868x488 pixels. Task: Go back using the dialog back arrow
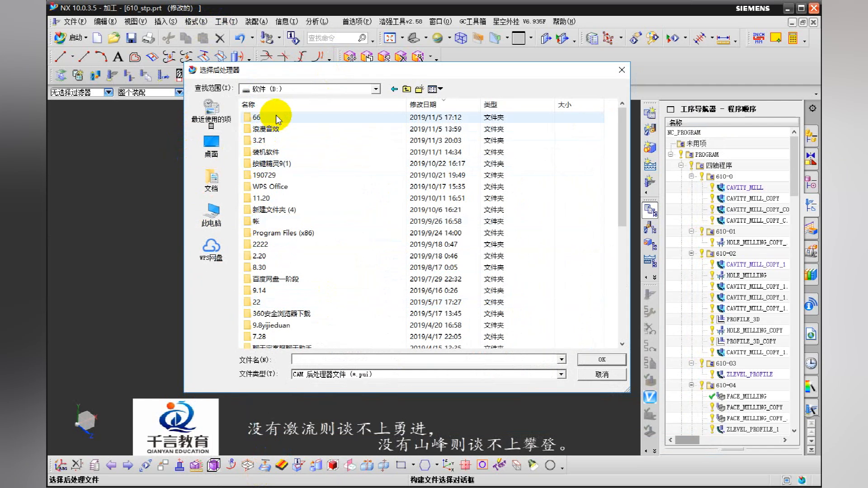(x=394, y=89)
